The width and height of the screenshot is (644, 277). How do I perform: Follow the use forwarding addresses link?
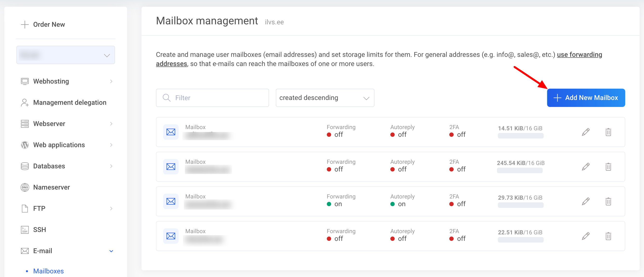[579, 54]
